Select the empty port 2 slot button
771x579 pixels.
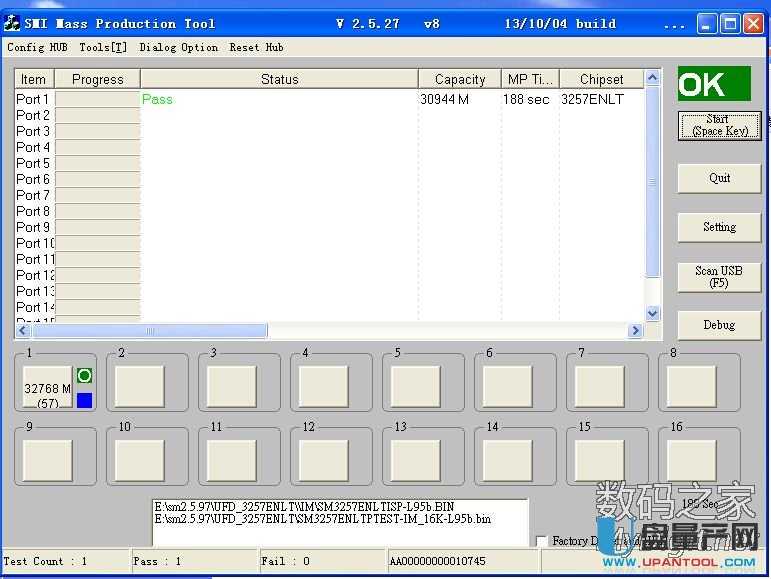point(139,387)
